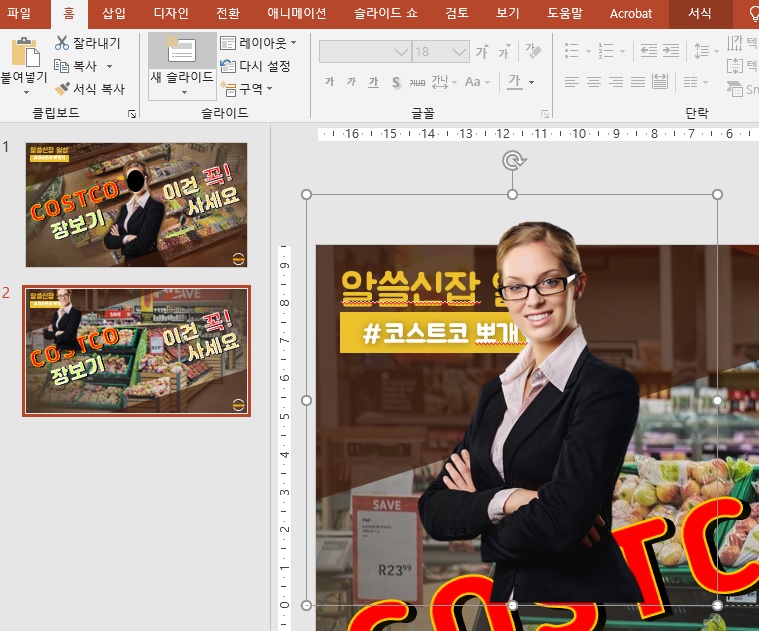The width and height of the screenshot is (759, 631).
Task: Decrease list indent level
Action: (649, 50)
